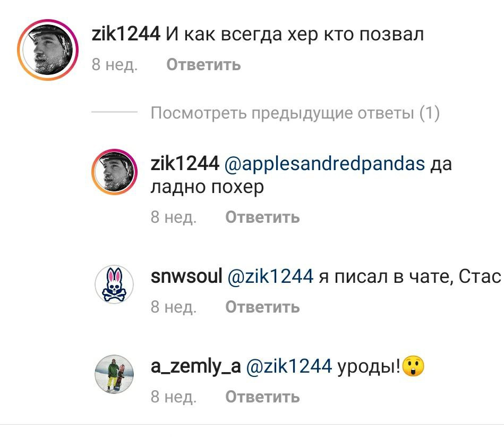This screenshot has width=504, height=437.
Task: Open a_zemly_a's snowboarder avatar
Action: point(114,374)
